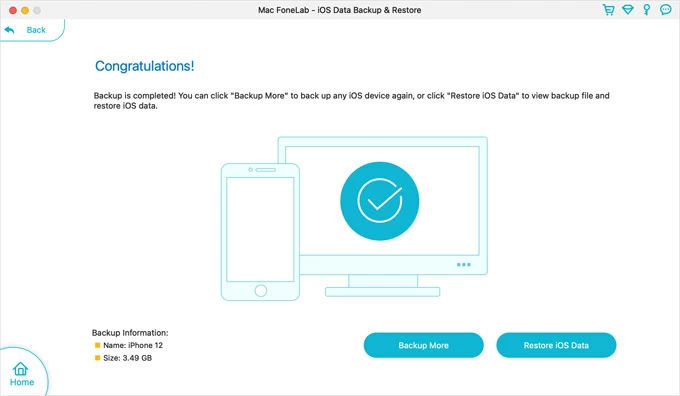Click the three dots on the monitor illustration

pyautogui.click(x=464, y=265)
